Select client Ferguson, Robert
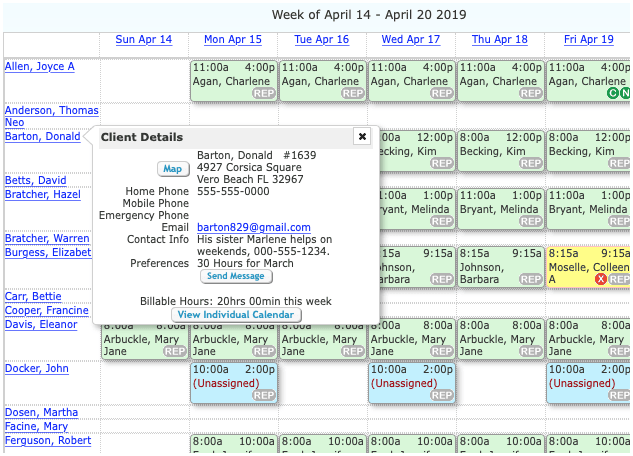Image resolution: width=633 pixels, height=456 pixels. (x=48, y=441)
